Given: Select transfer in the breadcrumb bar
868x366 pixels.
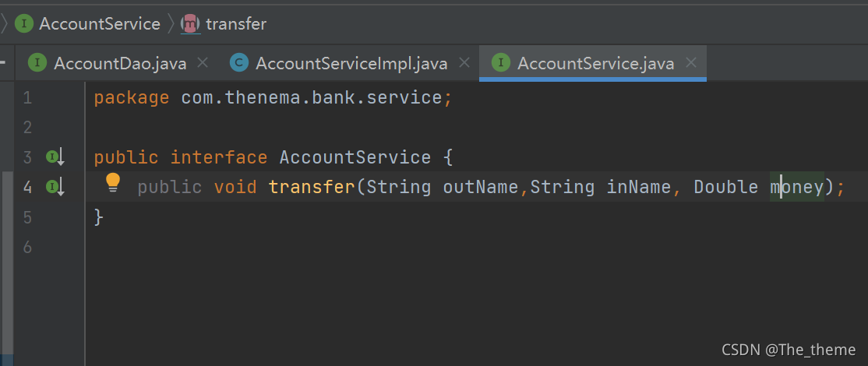Looking at the screenshot, I should pos(236,24).
